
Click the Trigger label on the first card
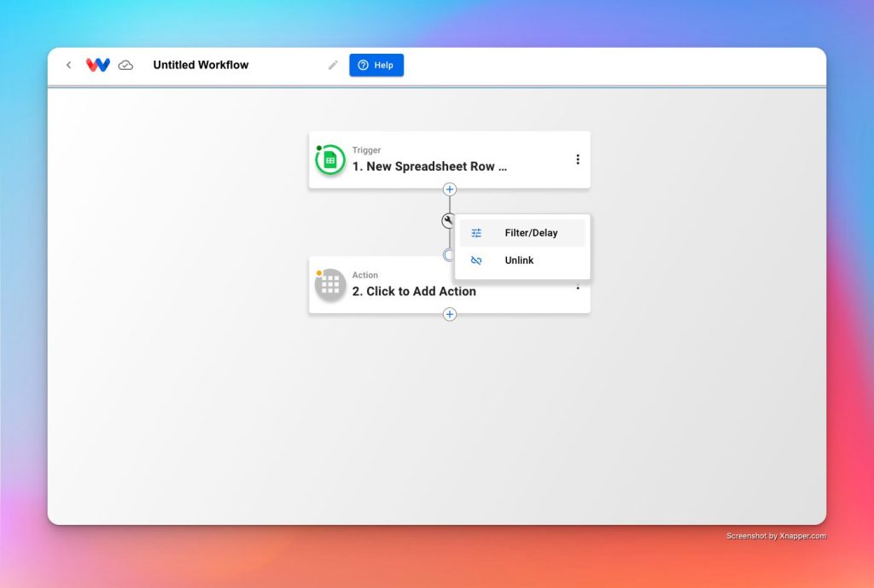click(366, 150)
